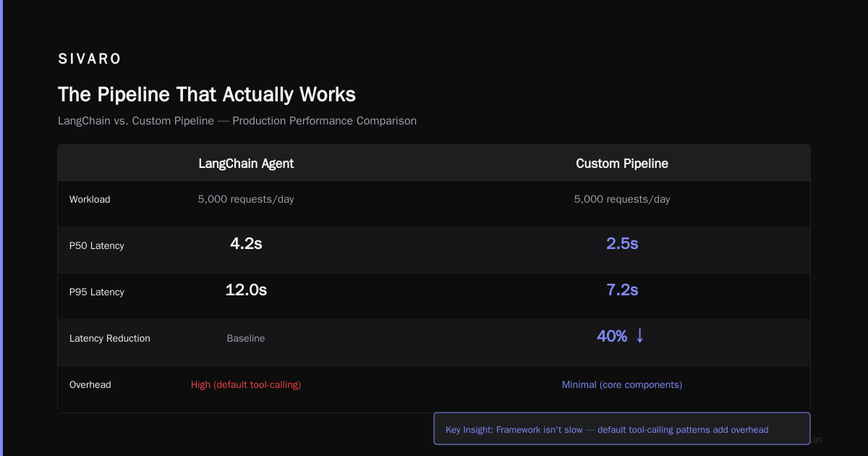868x456 pixels.
Task: Select the P50 Latency row label
Action: click(x=97, y=245)
